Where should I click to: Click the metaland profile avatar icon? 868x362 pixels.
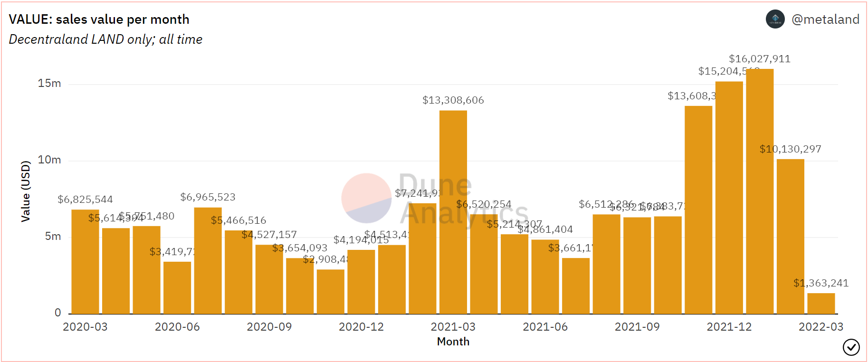point(775,19)
